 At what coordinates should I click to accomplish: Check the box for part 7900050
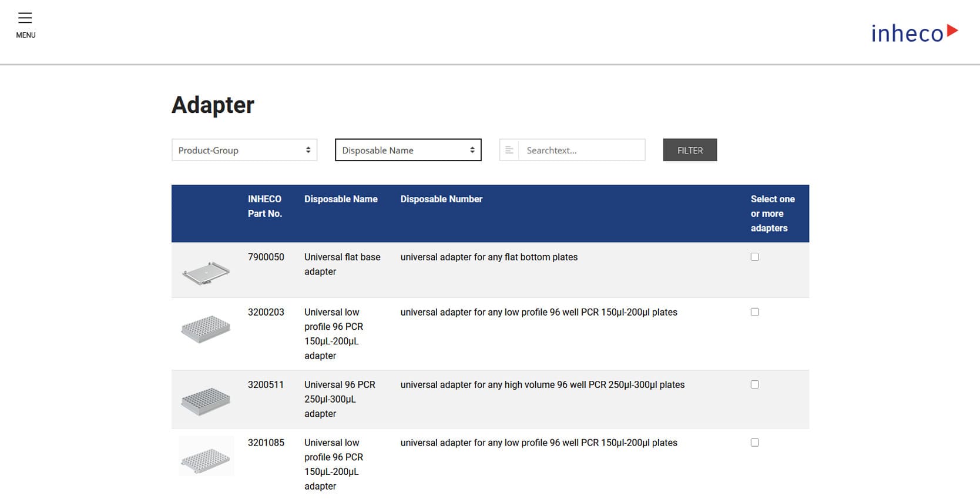754,257
